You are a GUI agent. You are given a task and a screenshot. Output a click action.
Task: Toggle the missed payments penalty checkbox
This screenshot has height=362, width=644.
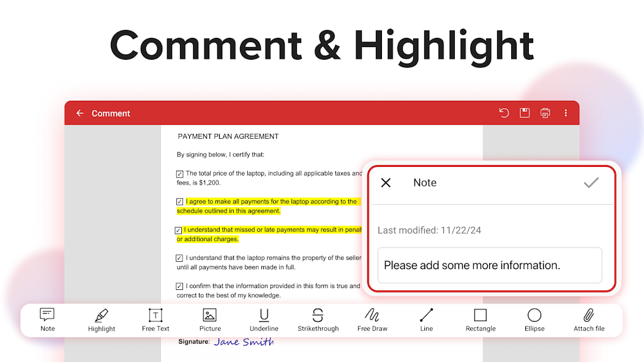pos(179,229)
